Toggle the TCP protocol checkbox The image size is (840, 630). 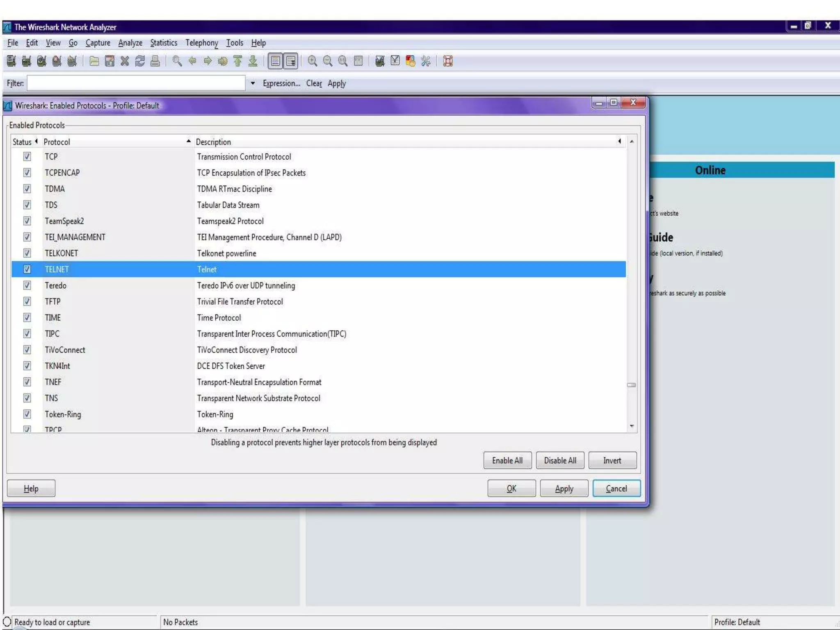coord(27,157)
